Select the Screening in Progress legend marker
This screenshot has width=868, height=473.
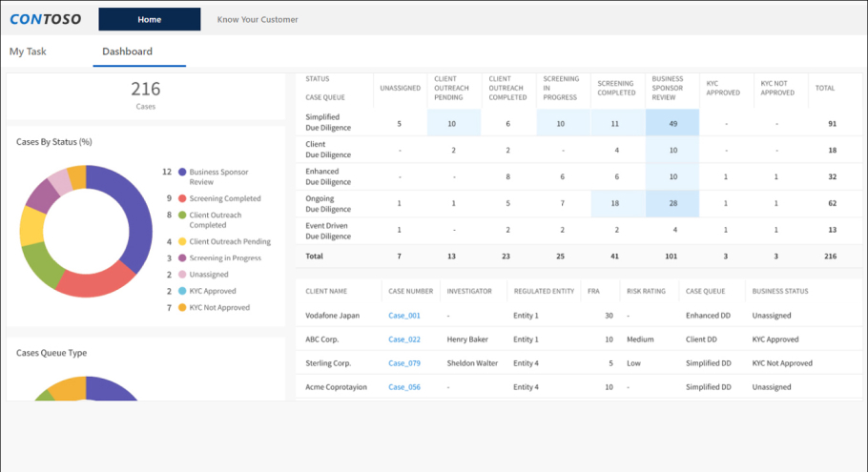pos(181,258)
